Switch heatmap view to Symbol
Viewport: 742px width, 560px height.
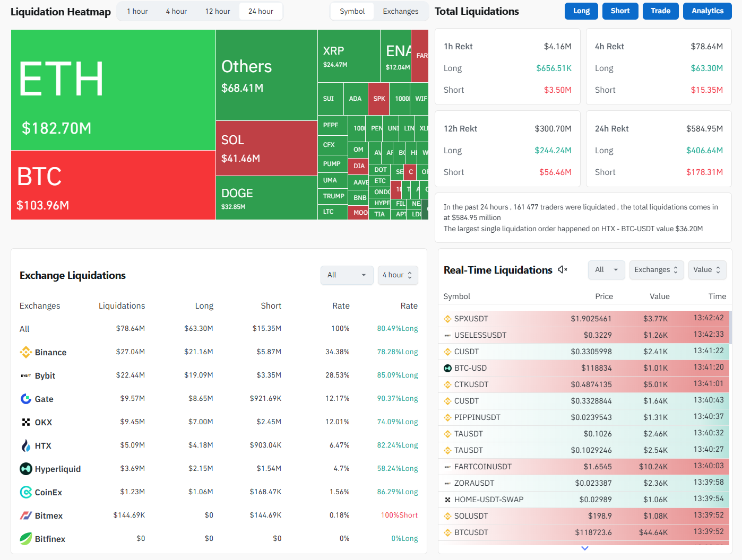coord(352,11)
